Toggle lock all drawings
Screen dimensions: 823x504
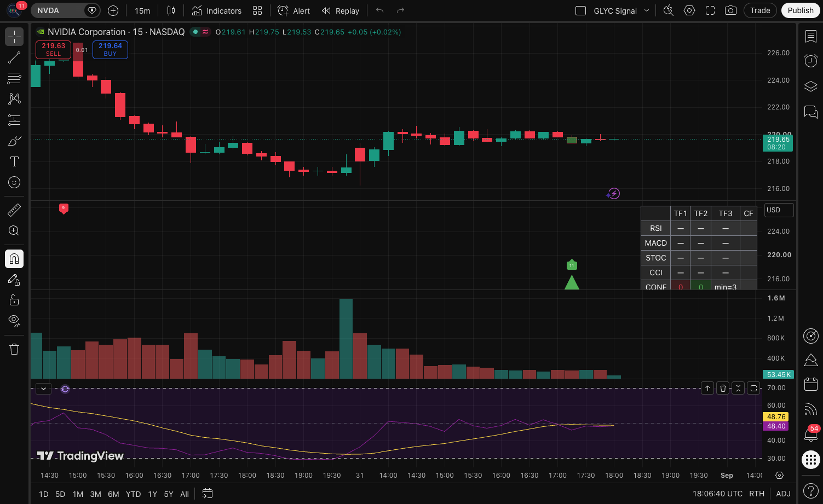[14, 300]
